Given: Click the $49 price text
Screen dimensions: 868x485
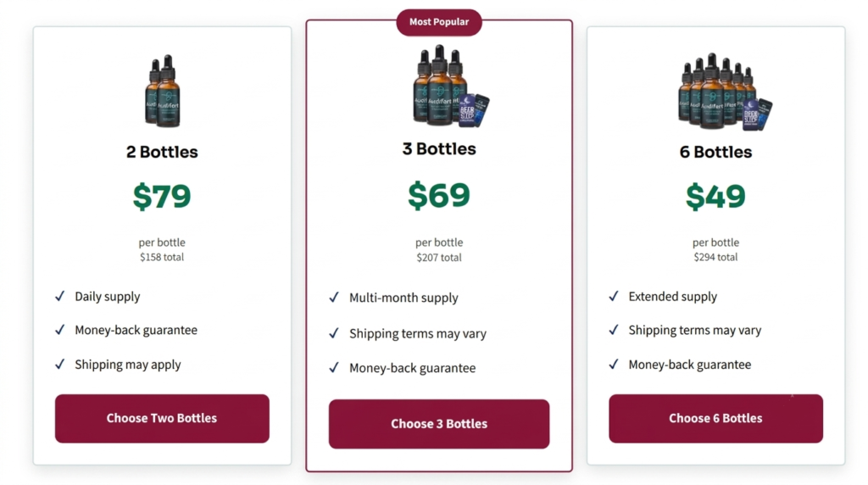Looking at the screenshot, I should [x=715, y=196].
